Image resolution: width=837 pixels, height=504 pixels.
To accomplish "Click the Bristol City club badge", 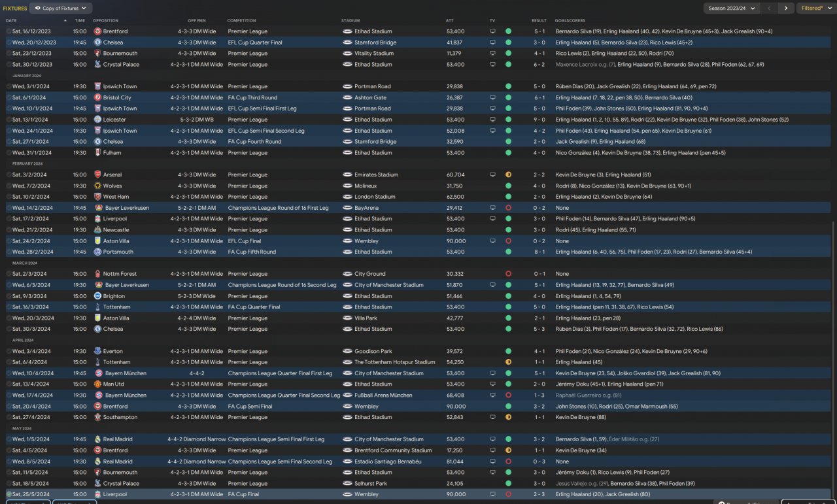I will click(x=97, y=97).
